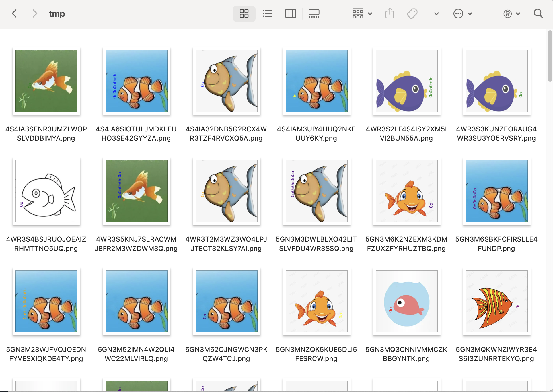Viewport: 553px width, 392px height.
Task: Open the registered-symbol dropdown menu
Action: click(512, 13)
